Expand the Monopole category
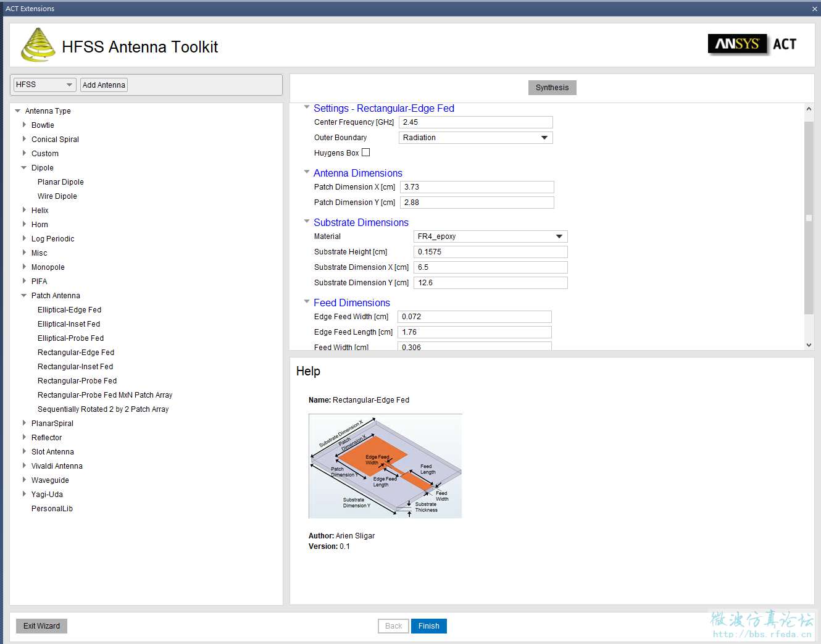This screenshot has width=821, height=644. pyautogui.click(x=24, y=267)
